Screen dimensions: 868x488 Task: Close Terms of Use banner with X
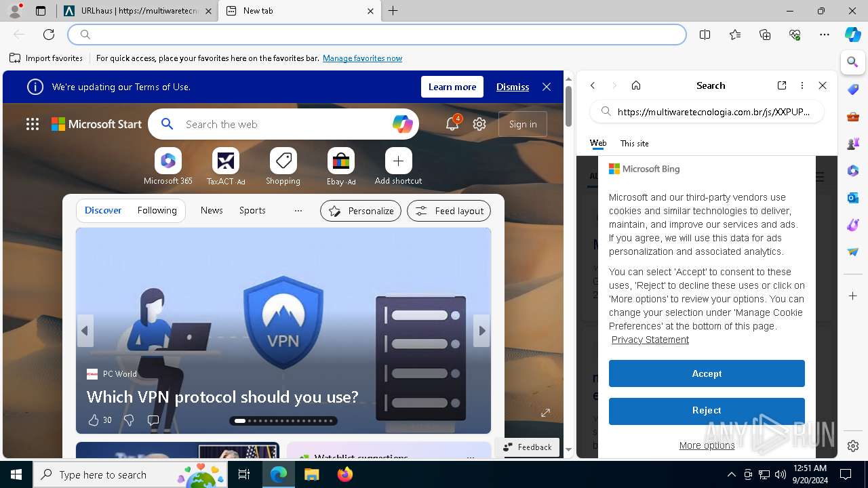(547, 87)
